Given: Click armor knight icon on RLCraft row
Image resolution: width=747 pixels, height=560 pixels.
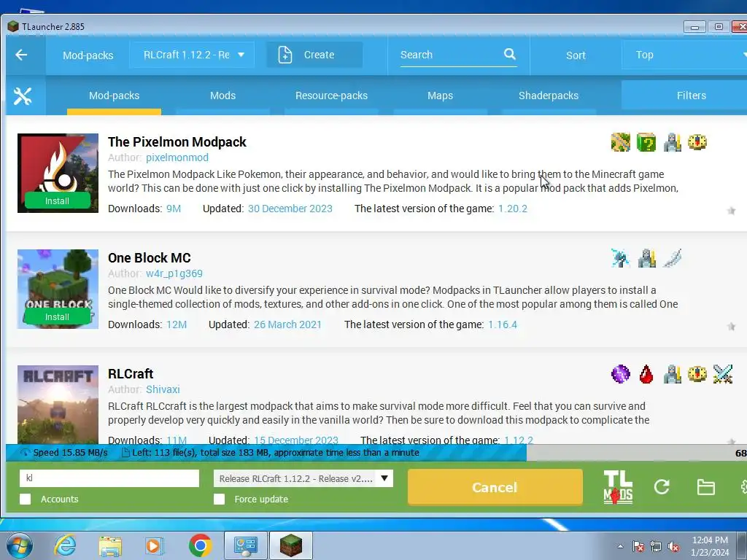Looking at the screenshot, I should [x=672, y=374].
